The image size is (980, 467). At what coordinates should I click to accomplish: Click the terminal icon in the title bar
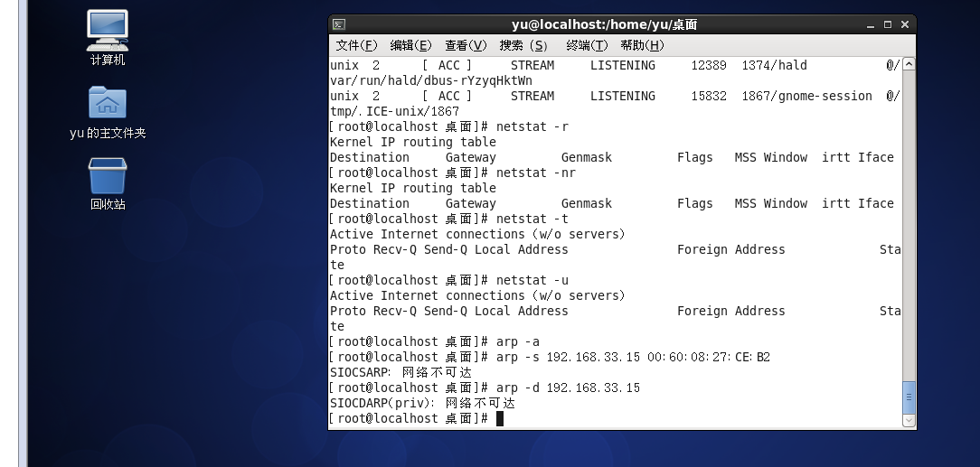[339, 25]
